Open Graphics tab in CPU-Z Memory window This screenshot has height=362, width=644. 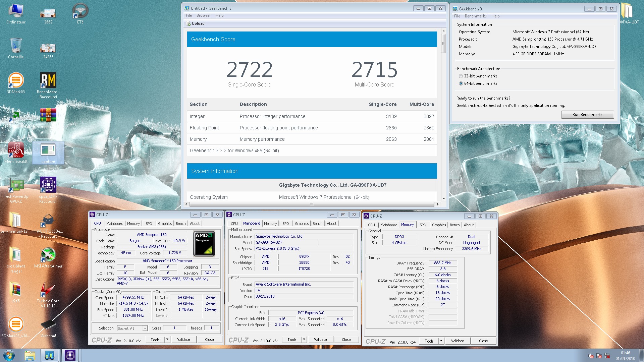click(x=439, y=225)
